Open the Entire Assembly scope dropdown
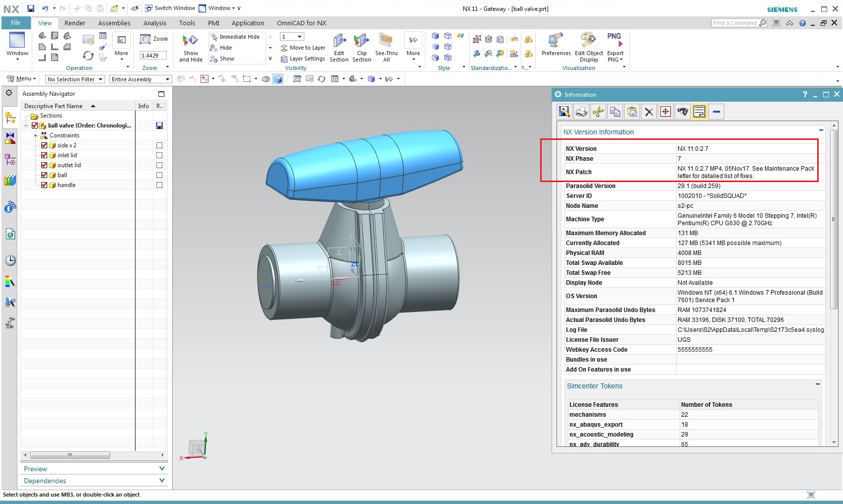 pos(140,79)
